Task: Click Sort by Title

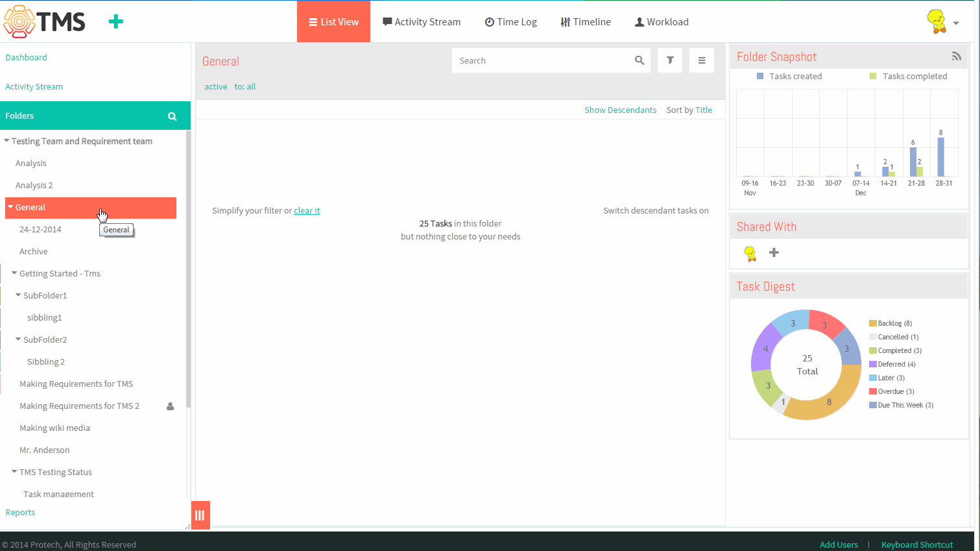Action: coord(689,110)
